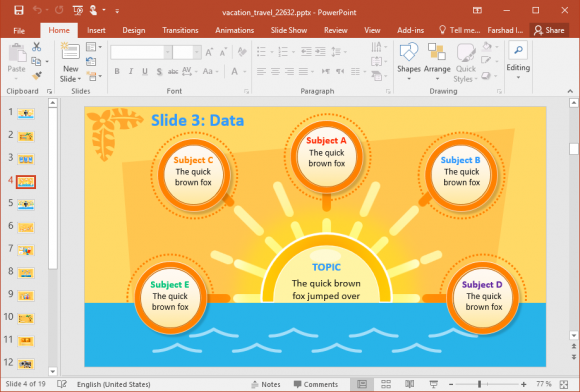The height and width of the screenshot is (392, 580).
Task: Open the font size dropdown
Action: coord(197,52)
